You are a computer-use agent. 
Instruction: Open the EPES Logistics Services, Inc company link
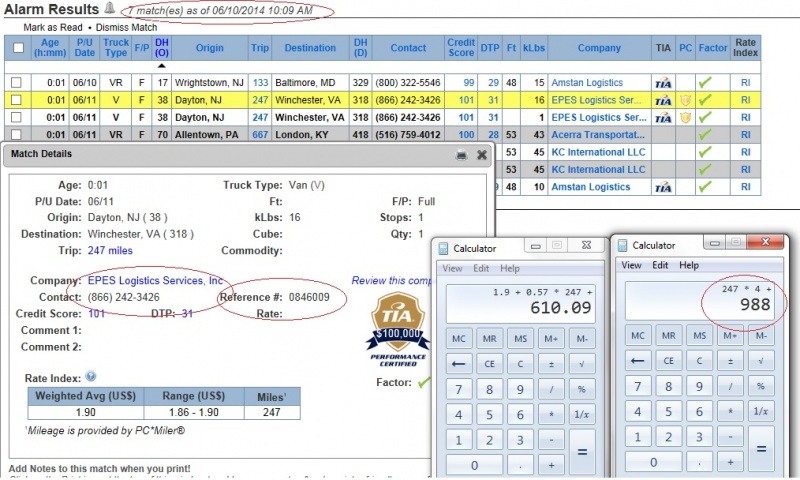point(156,281)
